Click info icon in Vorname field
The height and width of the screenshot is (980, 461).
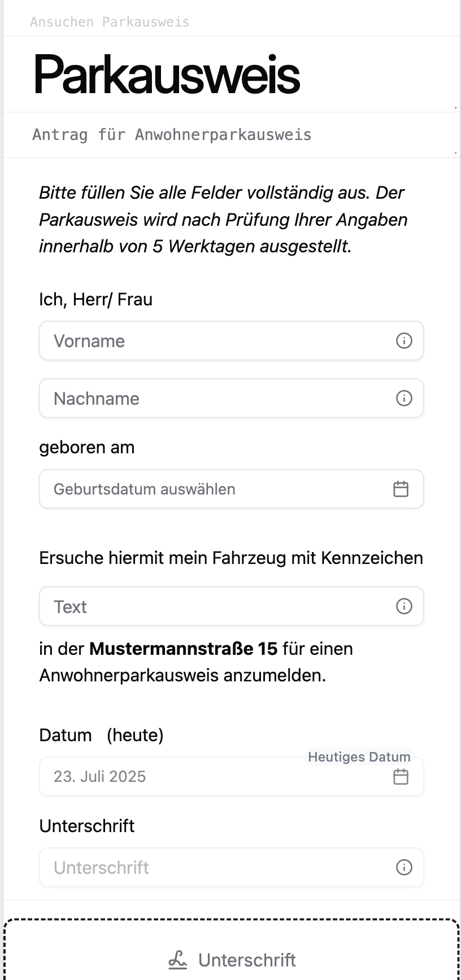[x=404, y=340]
